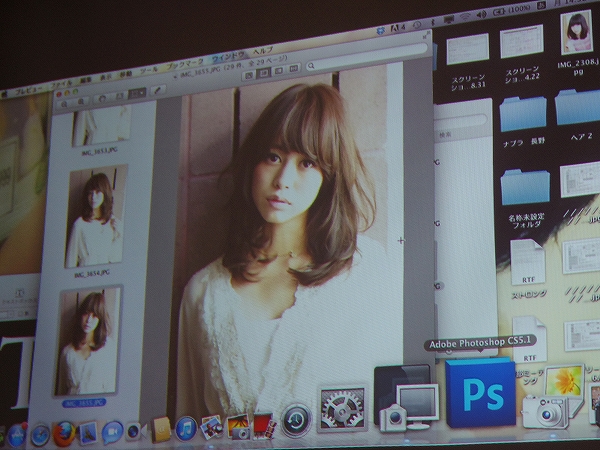
Task: Open iTunes from the Dock
Action: [186, 429]
